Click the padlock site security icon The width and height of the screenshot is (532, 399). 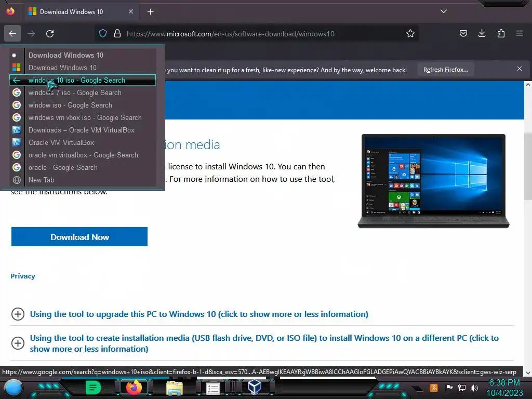117,34
